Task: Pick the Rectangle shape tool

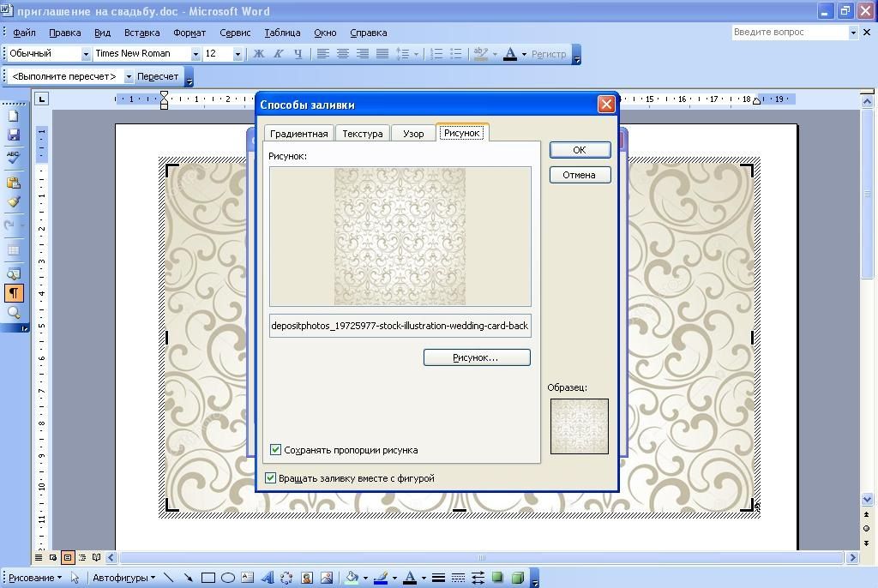Action: tap(207, 578)
